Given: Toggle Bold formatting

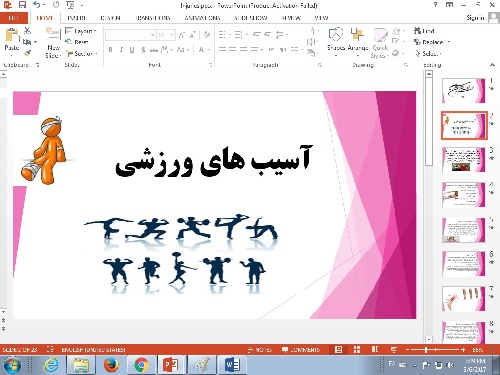Looking at the screenshot, I should point(110,50).
